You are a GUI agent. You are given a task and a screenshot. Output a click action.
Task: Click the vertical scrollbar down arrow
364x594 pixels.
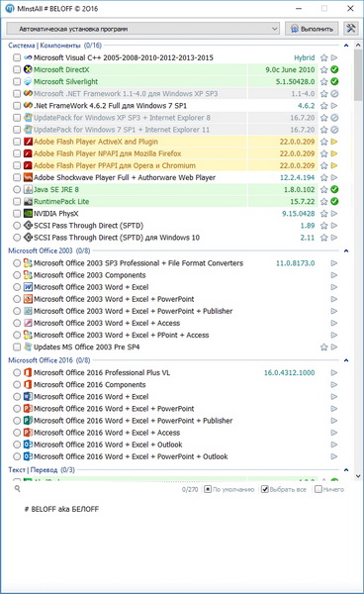click(358, 476)
